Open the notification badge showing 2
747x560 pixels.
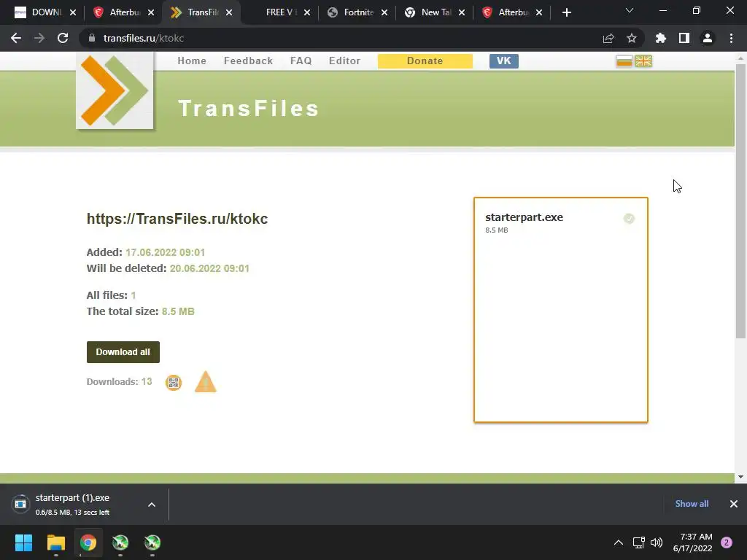(727, 542)
